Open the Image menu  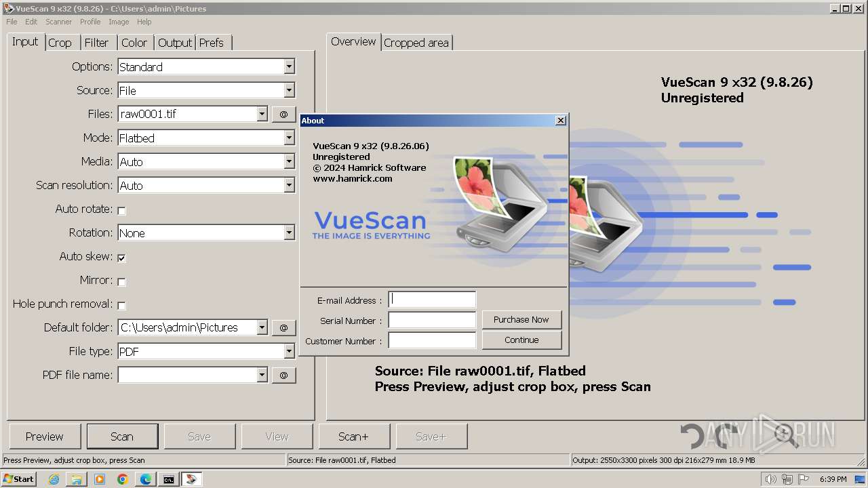[x=119, y=22]
